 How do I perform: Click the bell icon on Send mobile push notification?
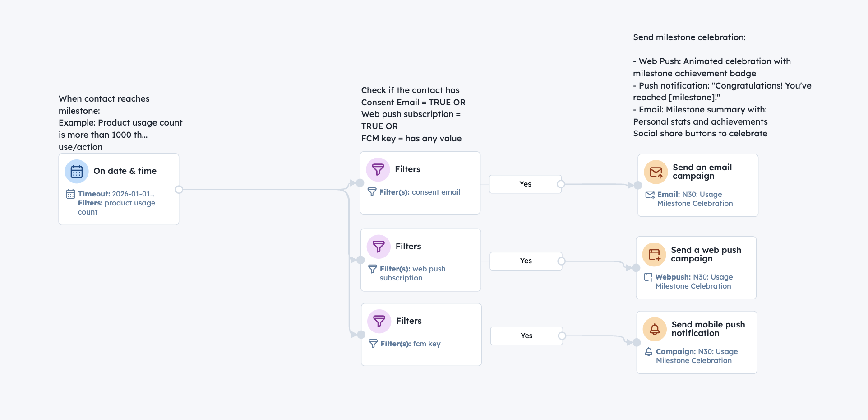(x=655, y=329)
